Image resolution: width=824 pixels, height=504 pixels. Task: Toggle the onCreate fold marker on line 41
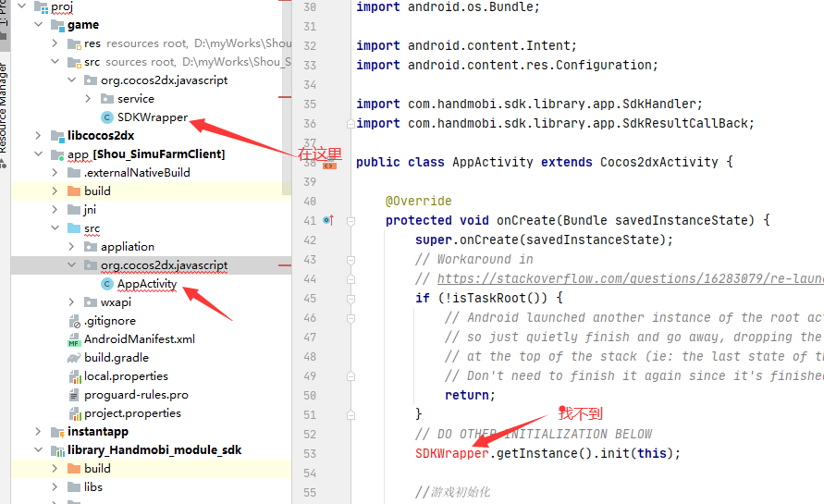pos(351,221)
